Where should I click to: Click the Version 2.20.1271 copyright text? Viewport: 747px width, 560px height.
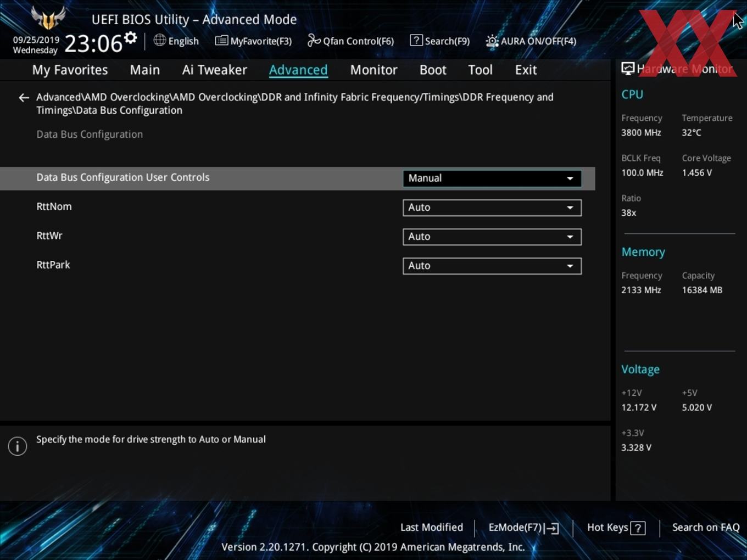point(373,547)
